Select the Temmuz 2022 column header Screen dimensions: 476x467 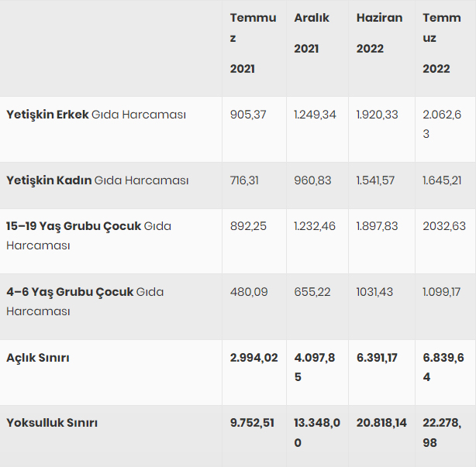(440, 43)
